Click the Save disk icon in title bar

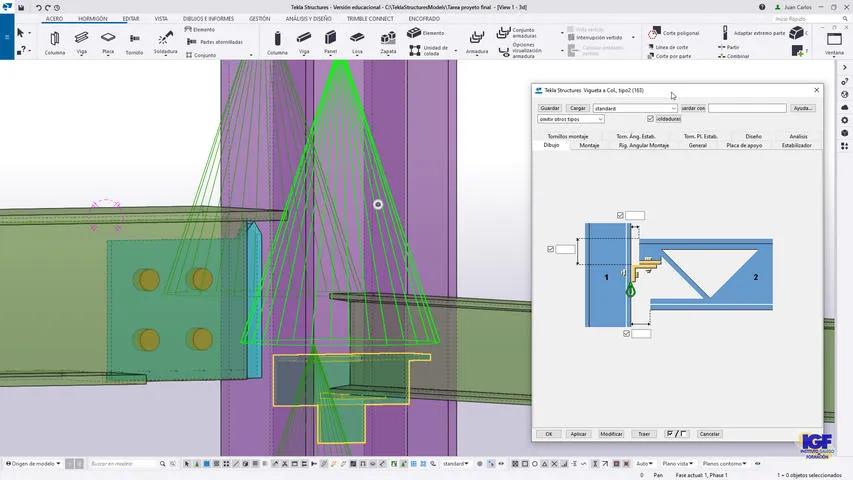(21, 8)
